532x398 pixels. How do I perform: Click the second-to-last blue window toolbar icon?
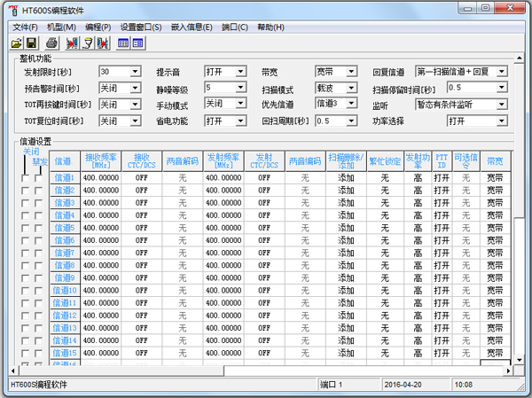coord(123,43)
